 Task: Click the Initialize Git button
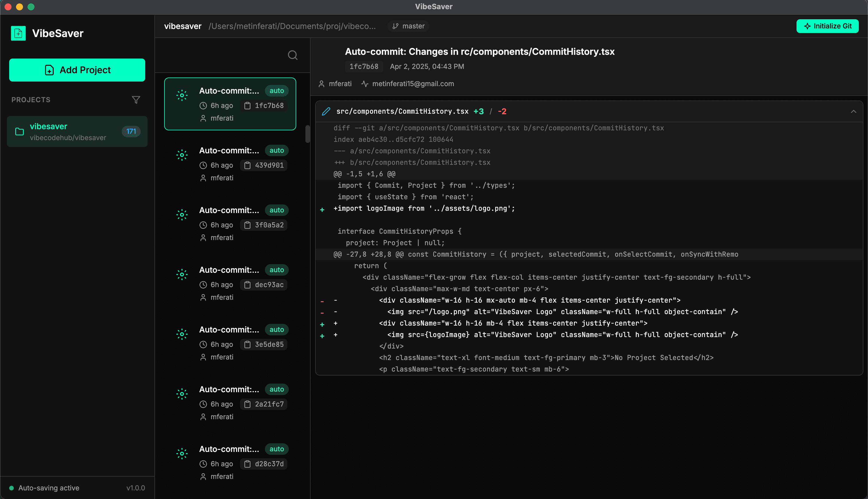pos(827,26)
